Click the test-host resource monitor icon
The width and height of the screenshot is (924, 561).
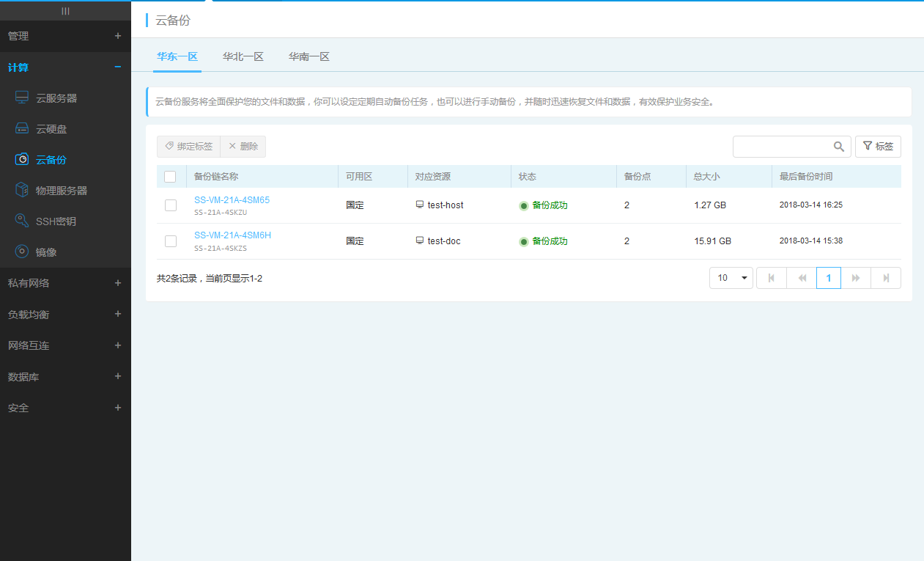420,205
